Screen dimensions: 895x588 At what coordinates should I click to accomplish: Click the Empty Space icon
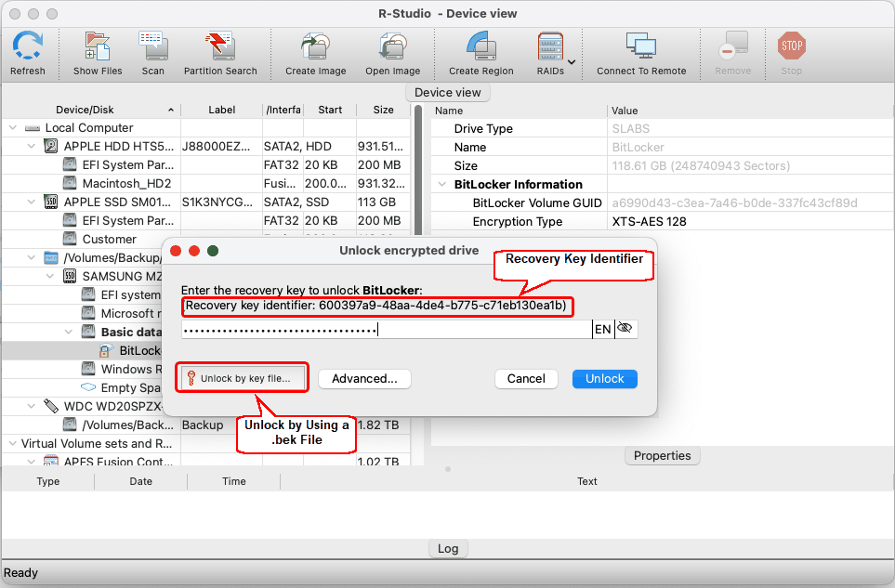tap(88, 387)
